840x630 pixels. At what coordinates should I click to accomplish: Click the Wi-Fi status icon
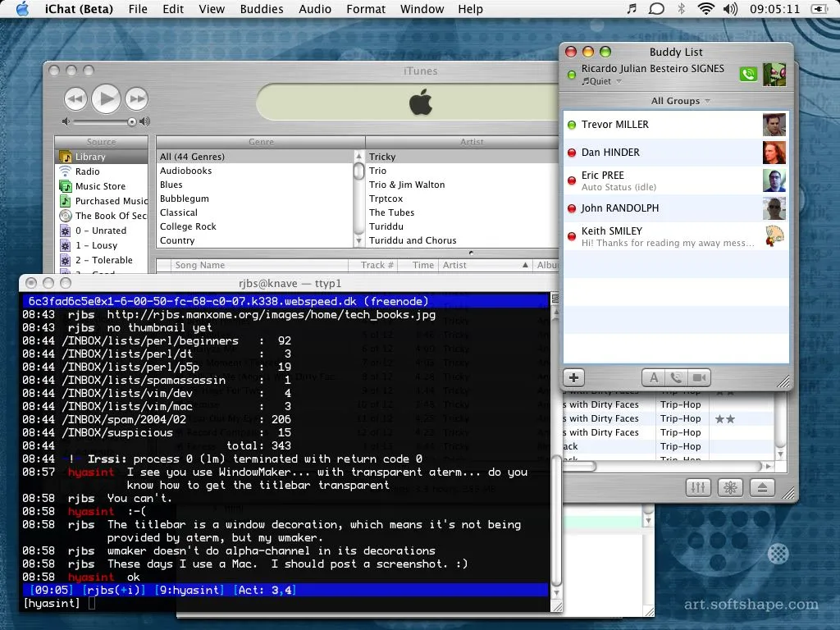[706, 8]
